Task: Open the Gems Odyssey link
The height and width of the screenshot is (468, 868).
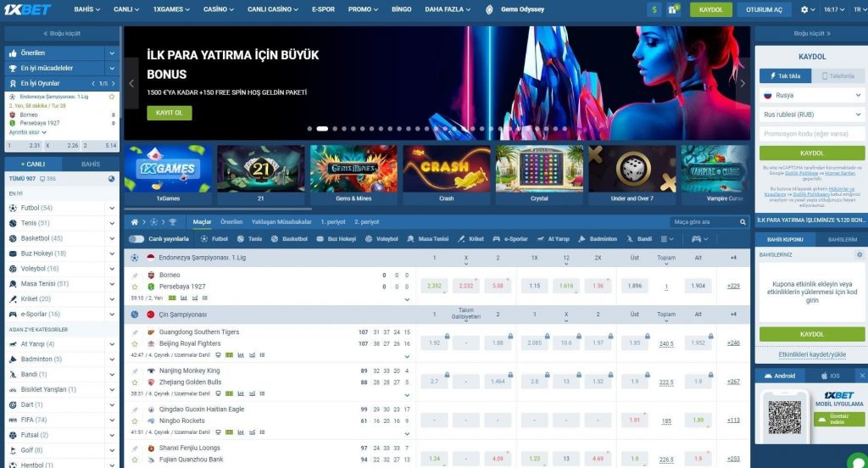Action: coord(515,9)
